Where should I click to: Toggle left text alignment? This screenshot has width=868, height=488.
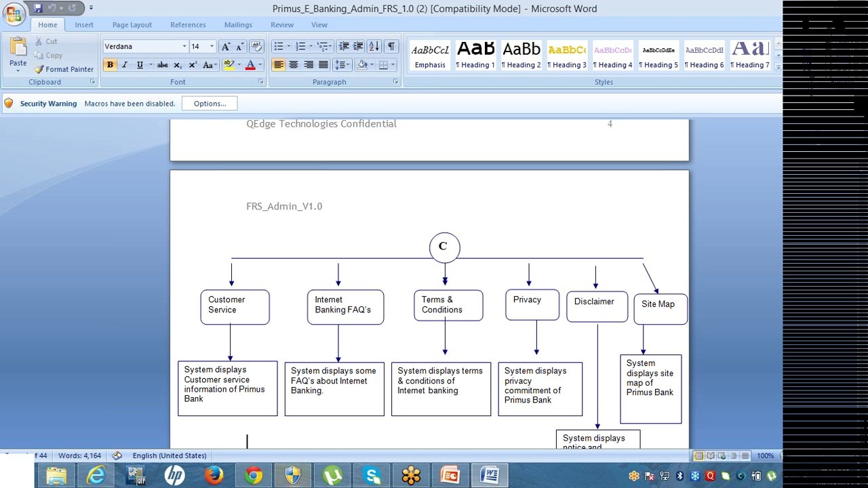279,64
